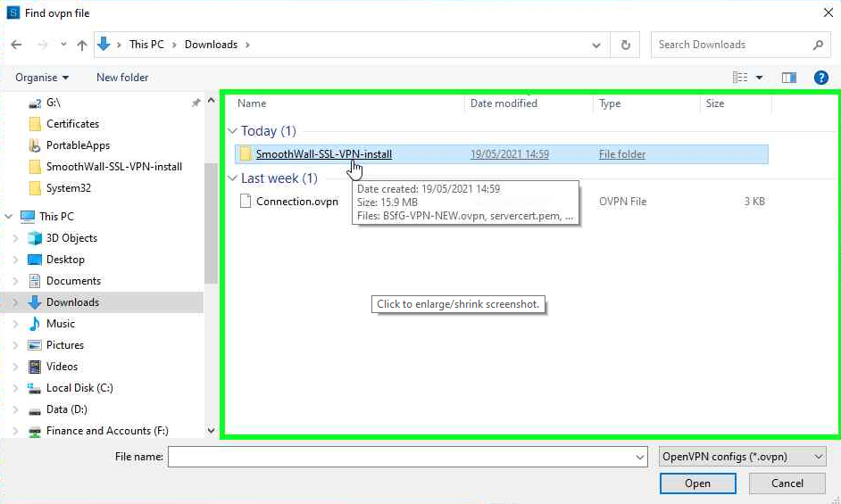
Task: Select System32 folder in sidebar
Action: click(68, 188)
